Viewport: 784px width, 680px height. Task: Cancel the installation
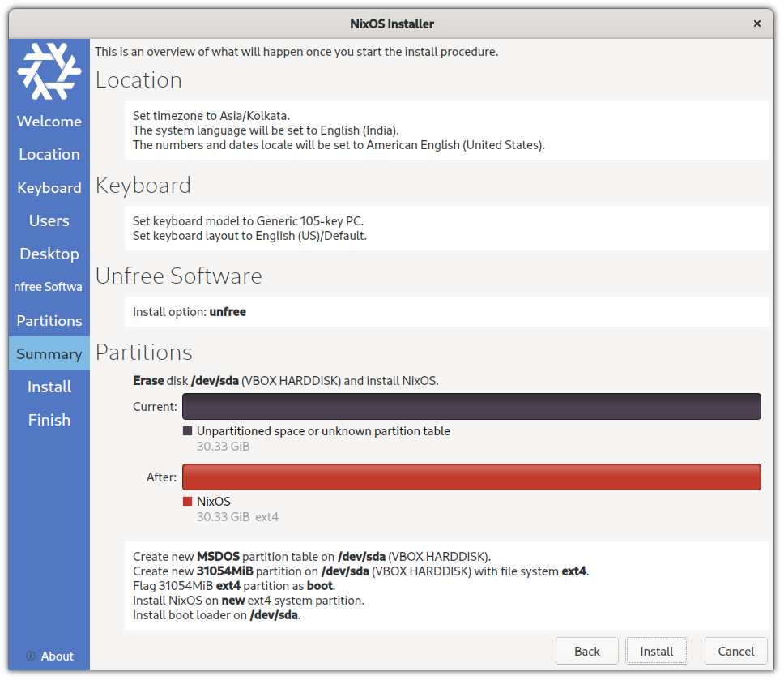click(735, 651)
